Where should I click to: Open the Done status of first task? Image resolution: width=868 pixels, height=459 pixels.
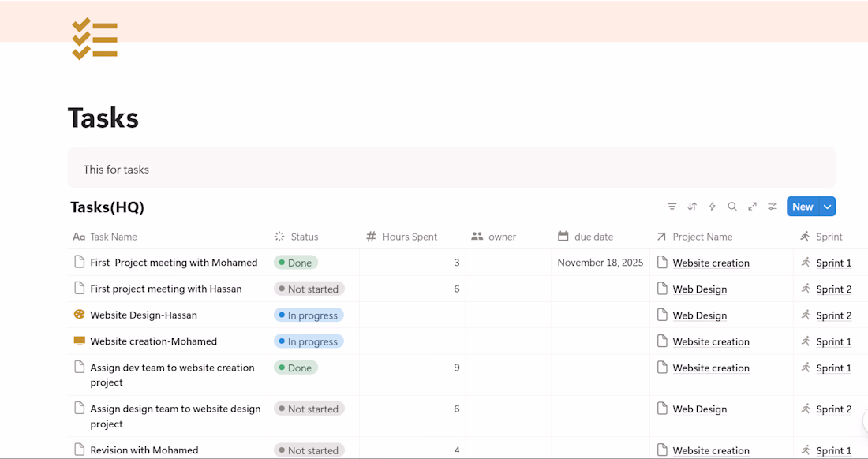[x=296, y=263]
